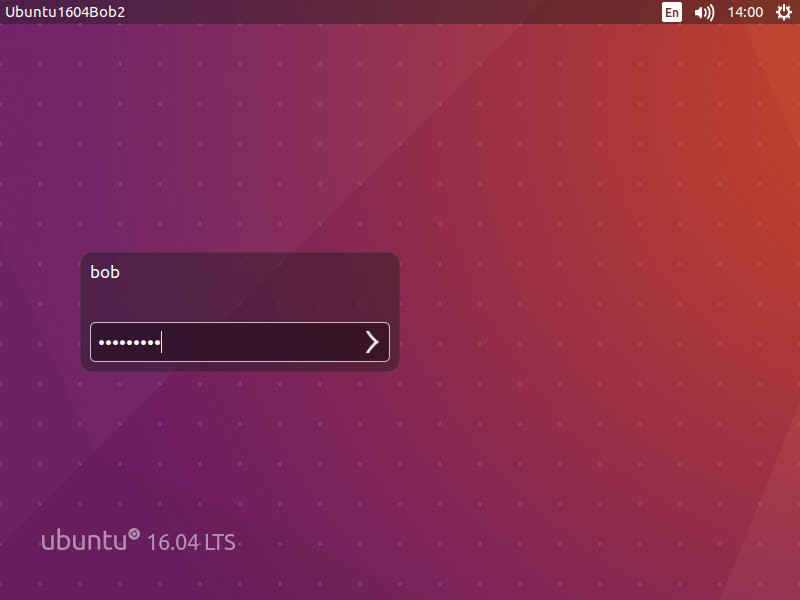800x600 pixels.
Task: Open the keyboard layout indicator
Action: point(672,13)
